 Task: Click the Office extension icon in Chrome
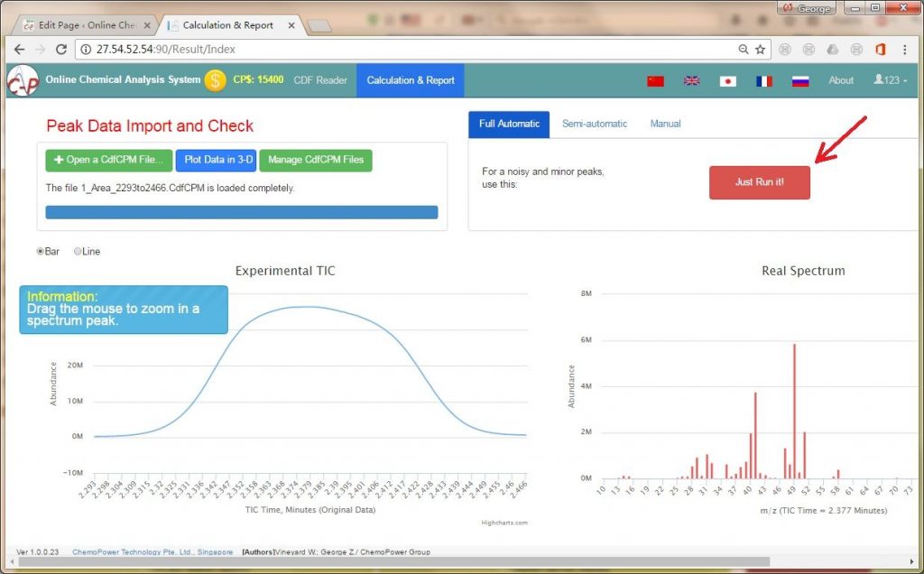(880, 50)
